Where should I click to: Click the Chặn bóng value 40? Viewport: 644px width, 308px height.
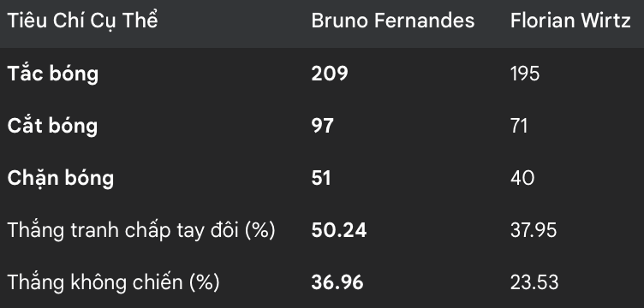point(522,178)
